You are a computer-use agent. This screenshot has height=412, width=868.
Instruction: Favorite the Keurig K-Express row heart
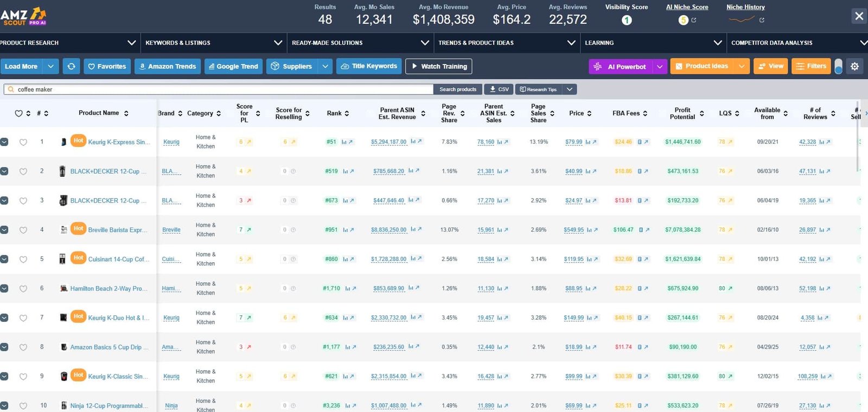click(23, 142)
